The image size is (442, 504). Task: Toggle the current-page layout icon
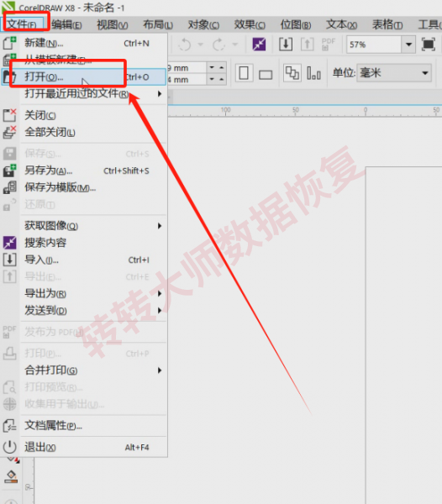click(313, 73)
